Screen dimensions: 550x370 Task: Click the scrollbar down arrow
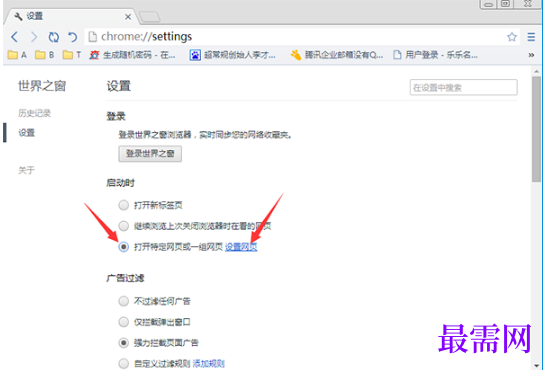tap(536, 365)
